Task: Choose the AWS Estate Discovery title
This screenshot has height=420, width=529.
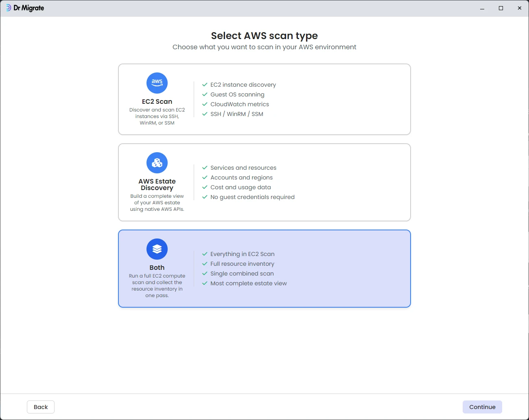Action: pyautogui.click(x=157, y=185)
